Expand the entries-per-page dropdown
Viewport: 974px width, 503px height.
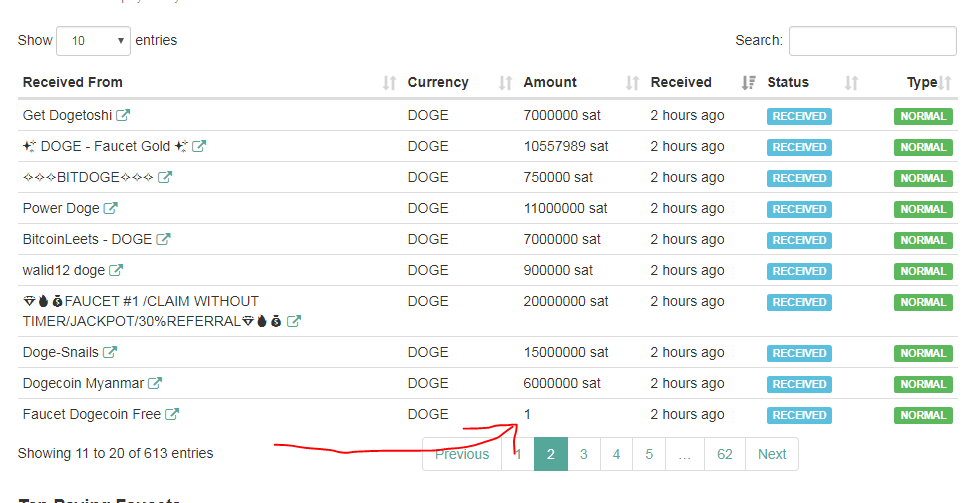point(94,41)
